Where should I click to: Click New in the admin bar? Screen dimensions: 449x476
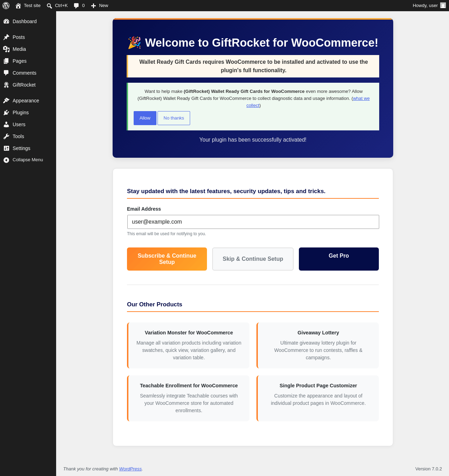100,6
